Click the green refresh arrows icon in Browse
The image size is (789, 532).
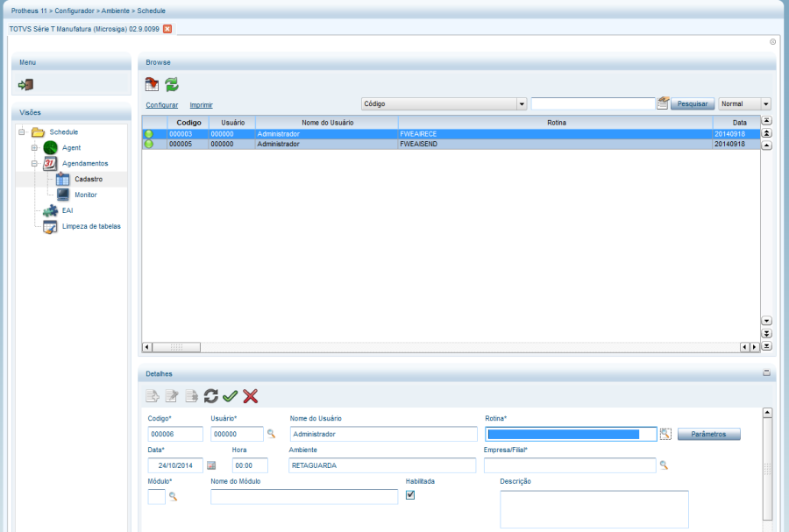pyautogui.click(x=172, y=84)
